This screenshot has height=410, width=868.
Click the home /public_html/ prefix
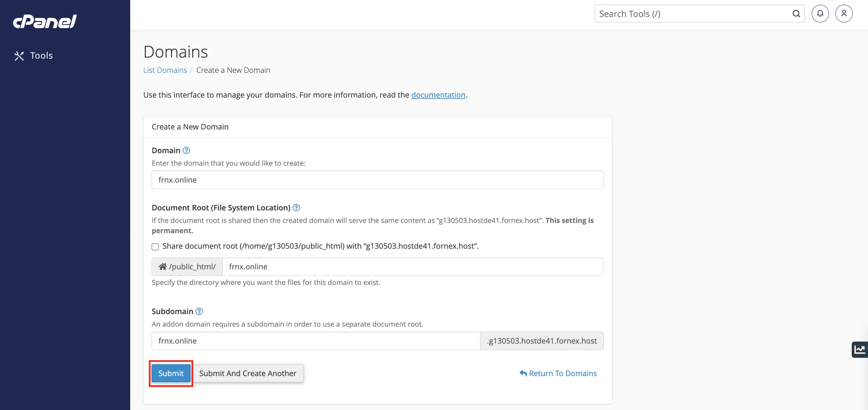coord(187,267)
